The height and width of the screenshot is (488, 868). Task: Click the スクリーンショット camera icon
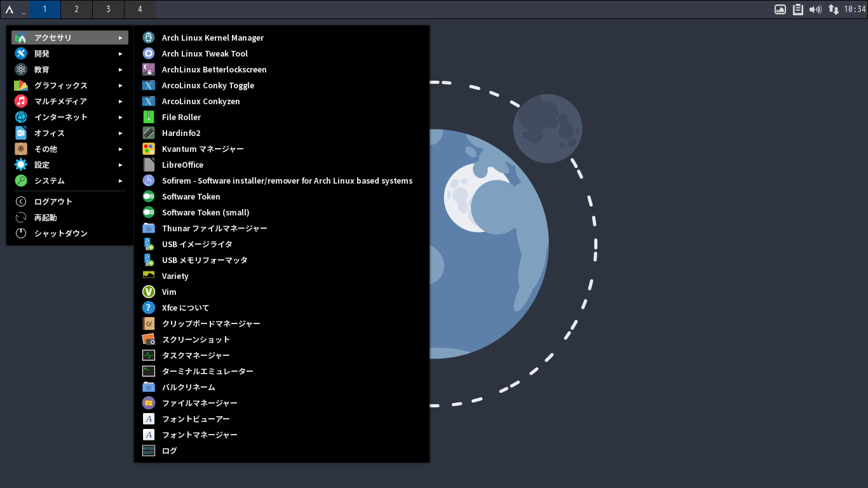pyautogui.click(x=149, y=339)
